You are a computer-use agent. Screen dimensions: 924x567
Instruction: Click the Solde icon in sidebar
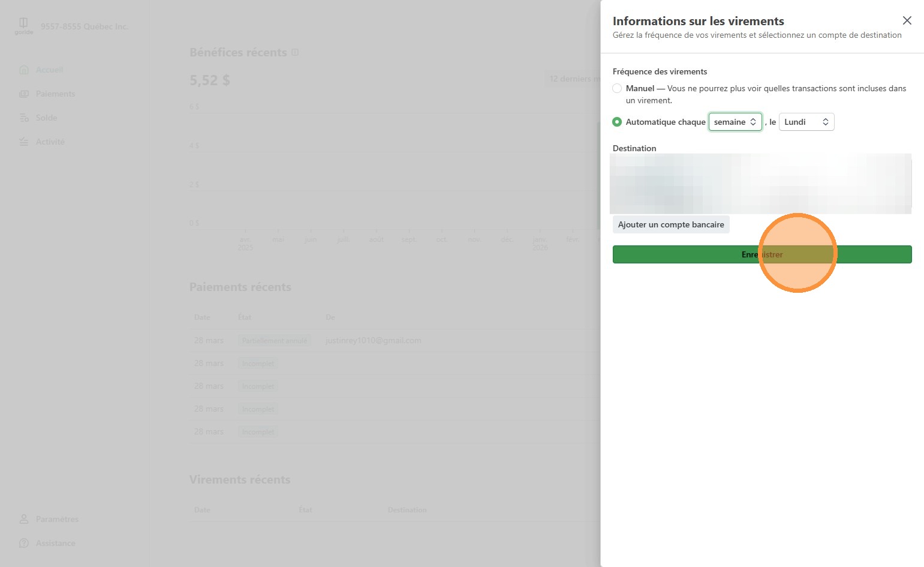pos(24,118)
